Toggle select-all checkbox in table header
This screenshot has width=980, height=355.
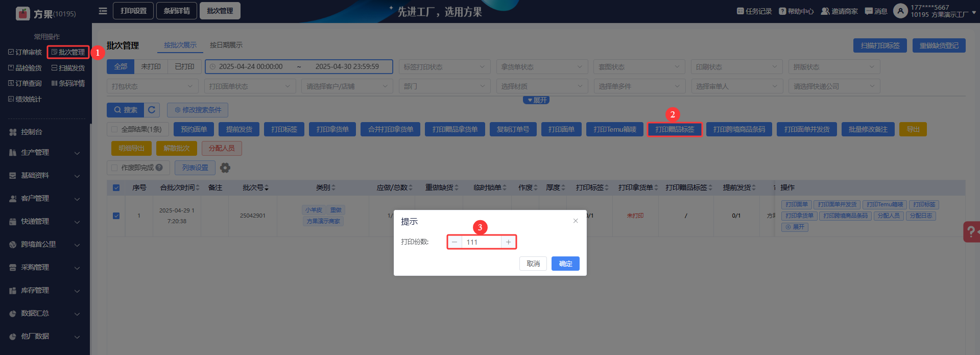pos(116,188)
